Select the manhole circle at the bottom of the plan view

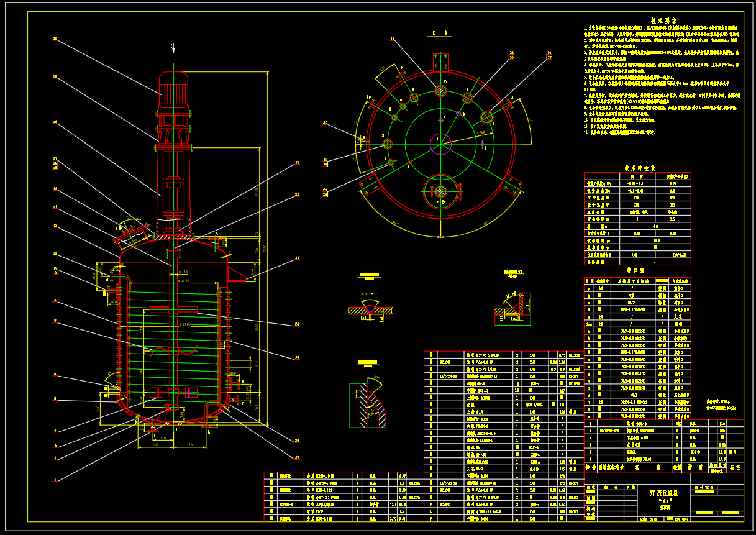tap(440, 191)
